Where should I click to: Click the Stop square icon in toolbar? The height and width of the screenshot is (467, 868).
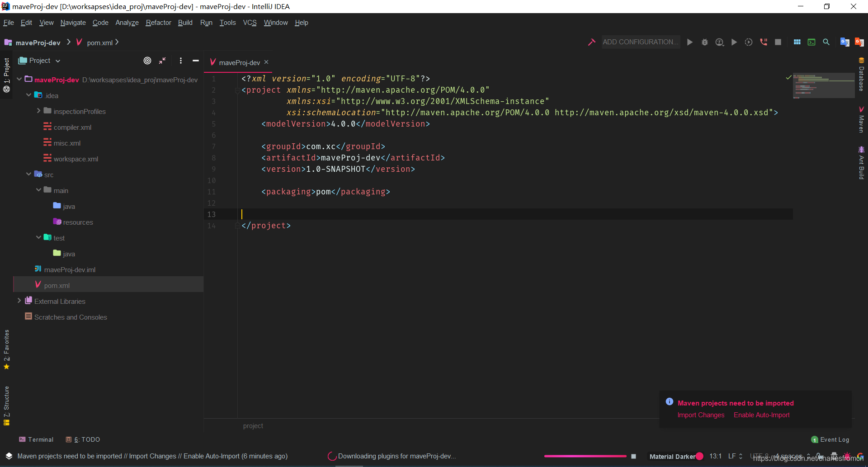[778, 42]
